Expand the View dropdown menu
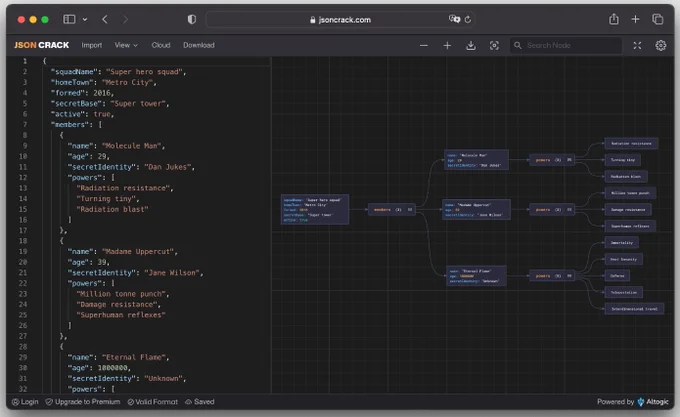The width and height of the screenshot is (680, 417). (x=126, y=45)
